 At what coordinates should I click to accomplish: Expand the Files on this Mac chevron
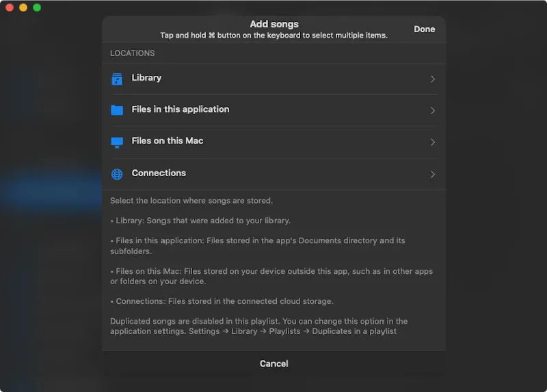[432, 143]
